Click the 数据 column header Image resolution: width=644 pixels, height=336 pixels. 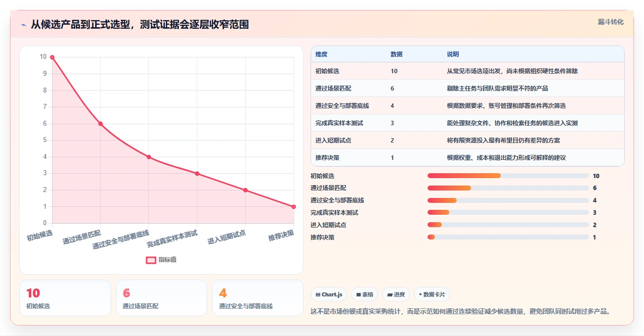(x=396, y=54)
